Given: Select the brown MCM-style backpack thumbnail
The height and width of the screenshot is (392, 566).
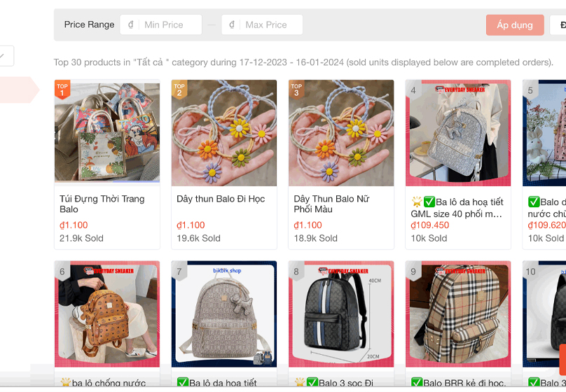Looking at the screenshot, I should pyautogui.click(x=107, y=315).
